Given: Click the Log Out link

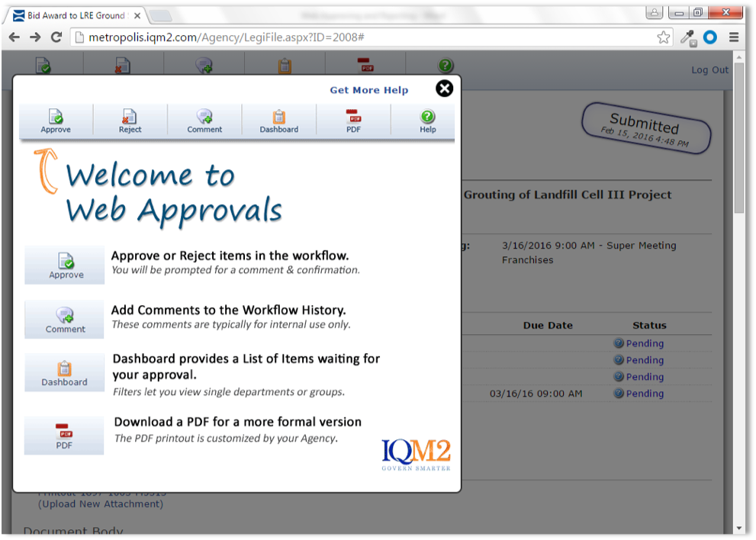Looking at the screenshot, I should pos(709,70).
